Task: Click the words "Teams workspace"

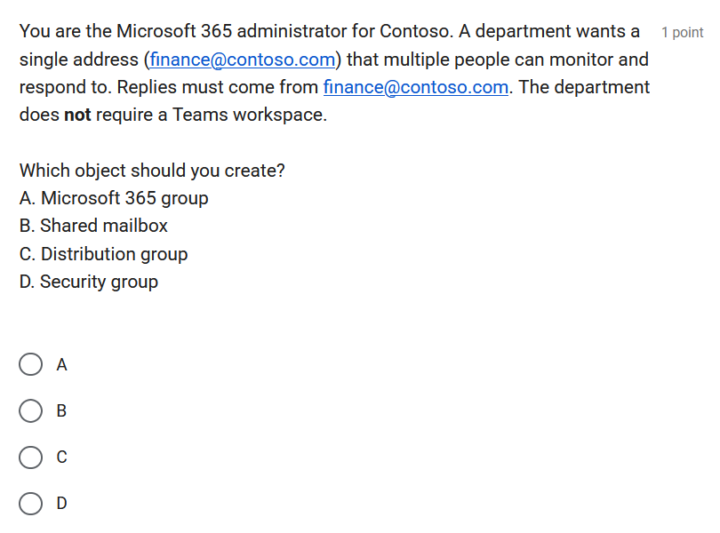Action: [x=249, y=115]
